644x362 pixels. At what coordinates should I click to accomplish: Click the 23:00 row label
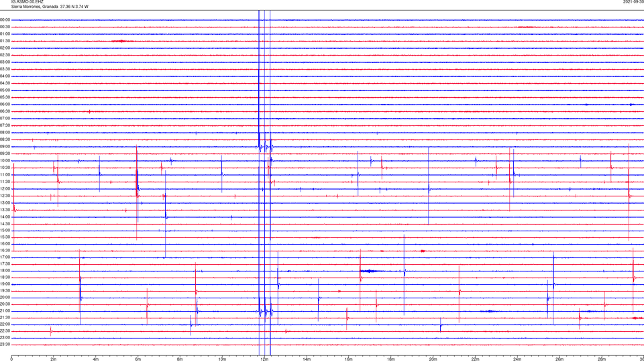pyautogui.click(x=5, y=338)
